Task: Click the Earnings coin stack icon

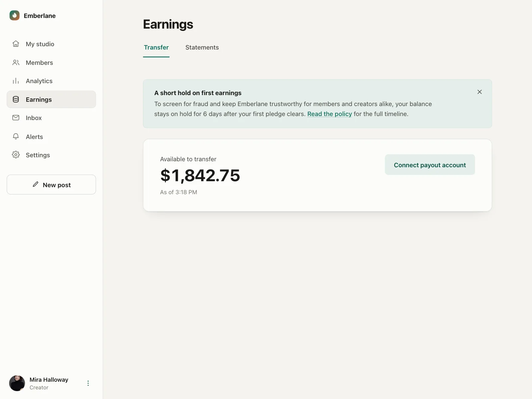Action: tap(16, 99)
